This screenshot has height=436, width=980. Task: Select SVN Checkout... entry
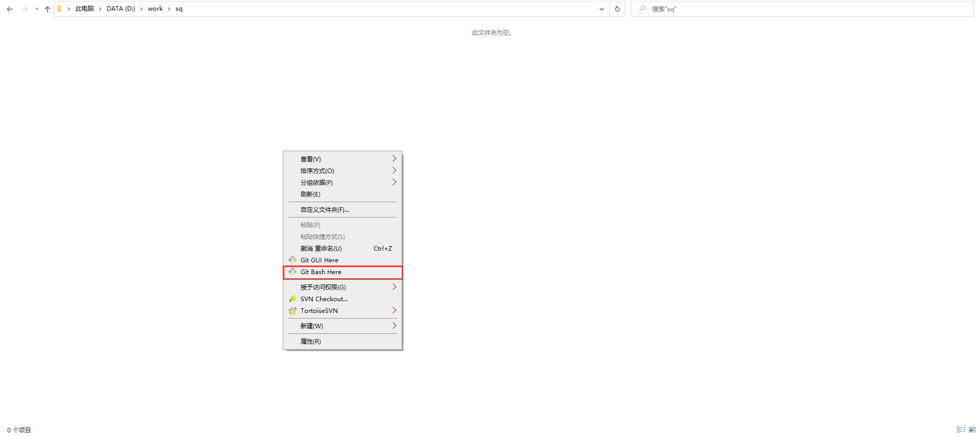tap(342, 299)
